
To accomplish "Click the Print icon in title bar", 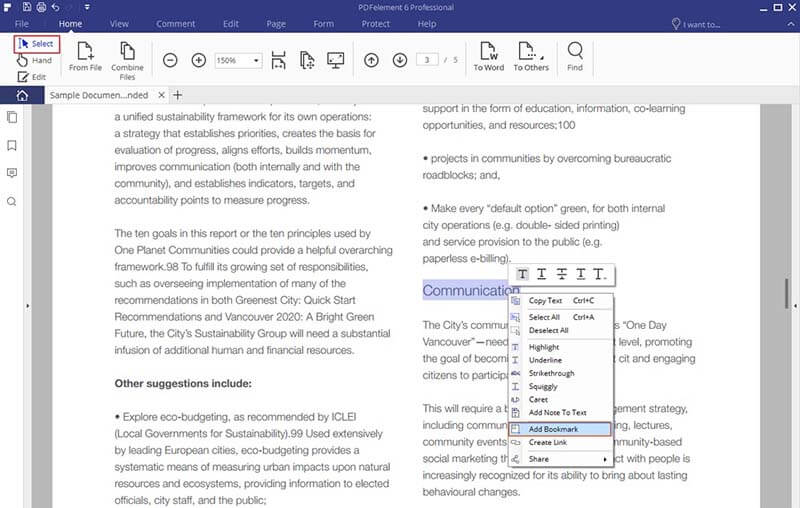I will coord(41,7).
